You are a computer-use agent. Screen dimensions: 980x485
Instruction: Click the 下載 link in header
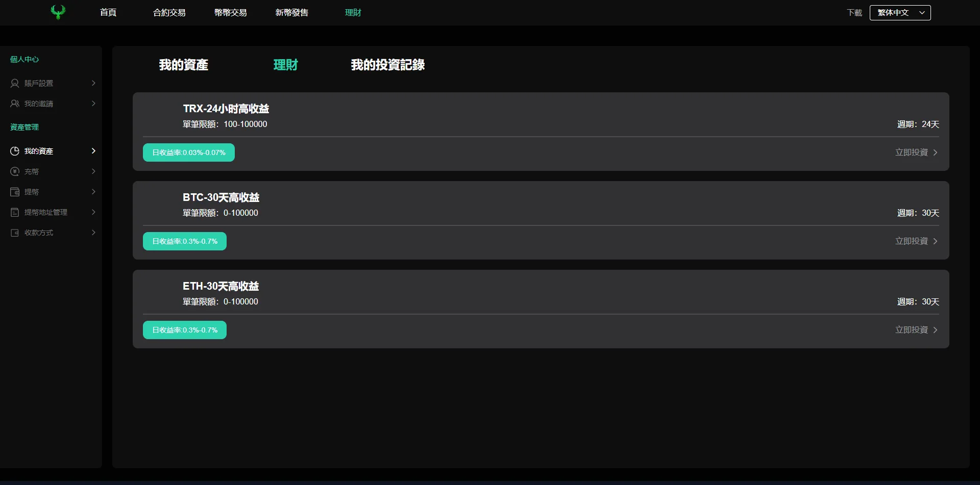click(x=854, y=13)
